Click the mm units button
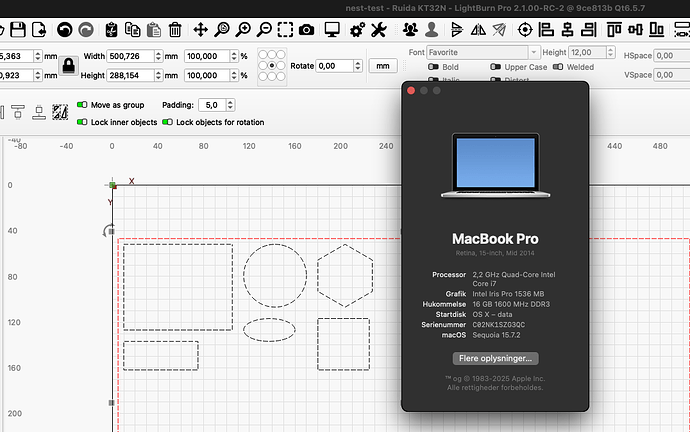This screenshot has height=432, width=690. coord(382,65)
